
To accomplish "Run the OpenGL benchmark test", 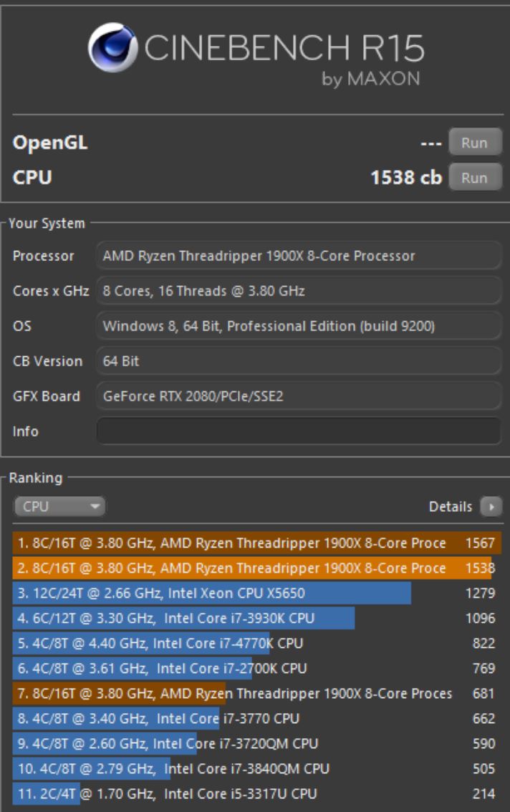I will (473, 143).
